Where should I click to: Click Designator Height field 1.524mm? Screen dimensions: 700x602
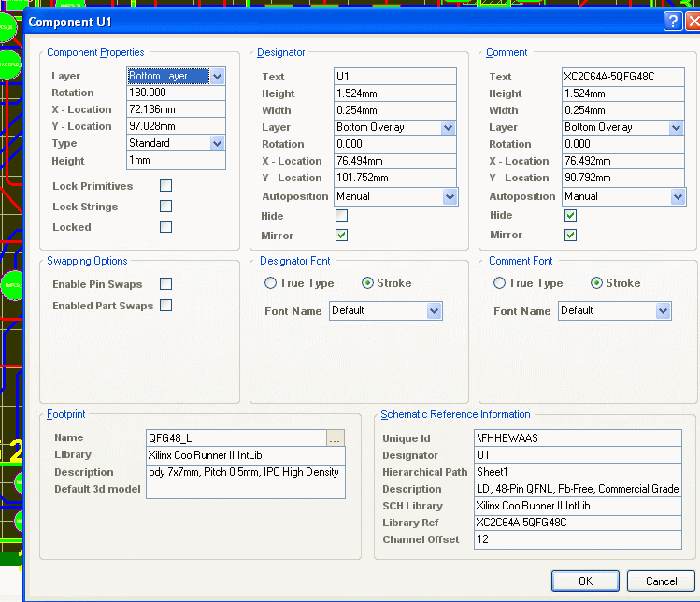395,93
